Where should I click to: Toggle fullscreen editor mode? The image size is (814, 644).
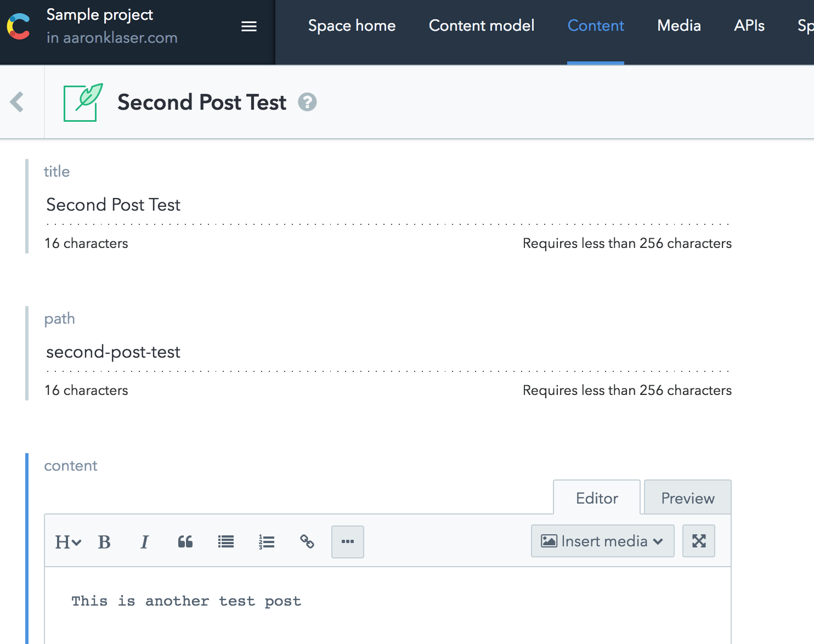point(698,541)
